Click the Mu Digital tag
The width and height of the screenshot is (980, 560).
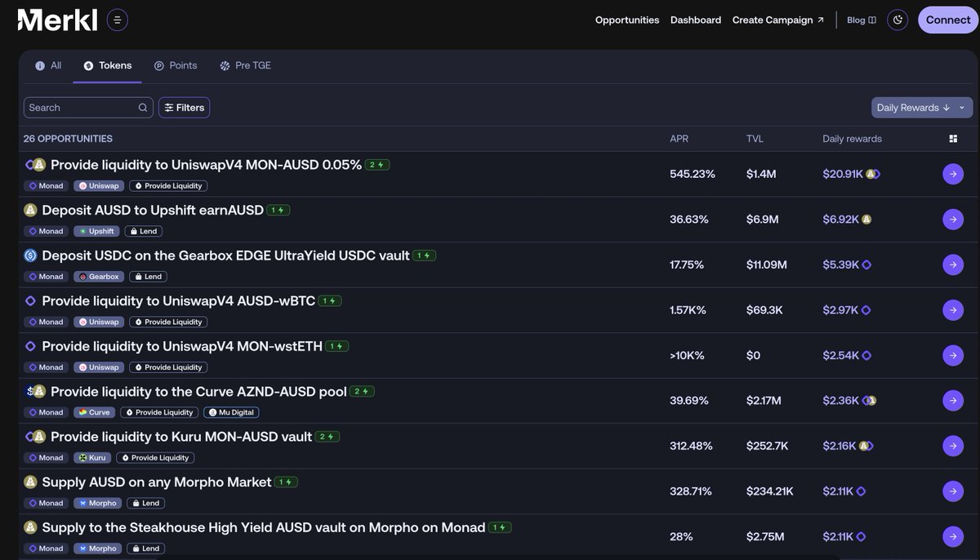[x=232, y=412]
